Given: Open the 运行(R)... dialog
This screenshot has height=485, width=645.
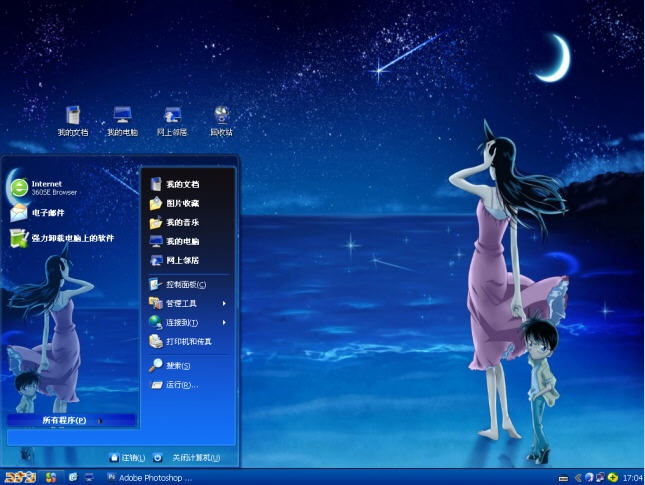Looking at the screenshot, I should pyautogui.click(x=181, y=385).
